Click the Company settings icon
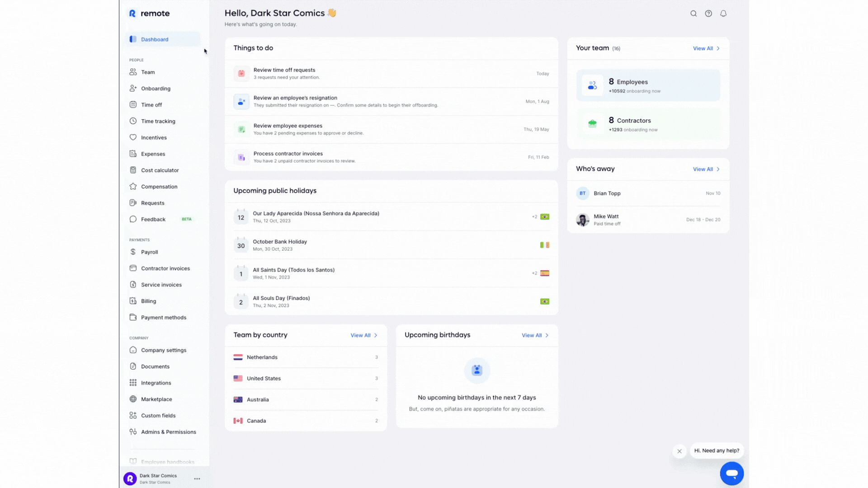This screenshot has height=488, width=868. click(x=133, y=350)
